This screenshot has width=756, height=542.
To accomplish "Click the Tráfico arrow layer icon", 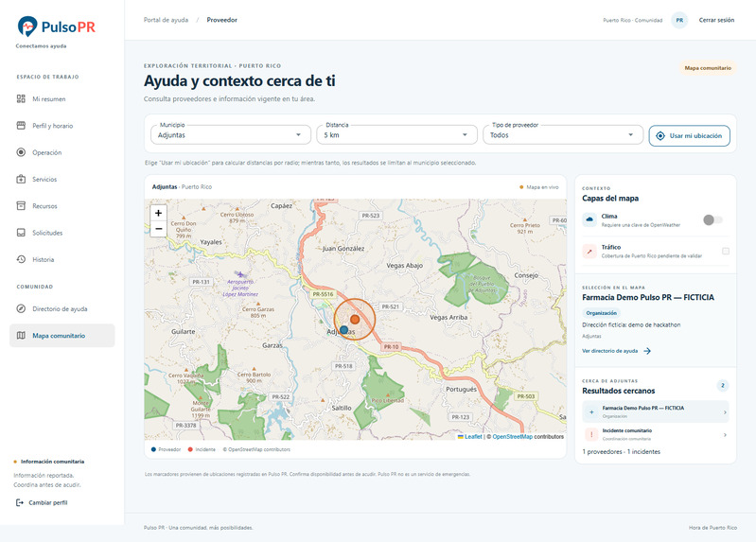I will (589, 252).
